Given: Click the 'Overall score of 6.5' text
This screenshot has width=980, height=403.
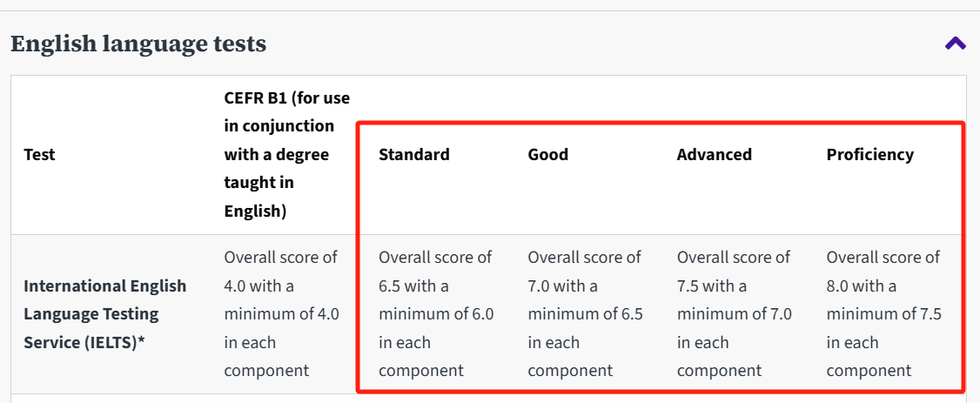Looking at the screenshot, I should (x=435, y=258).
